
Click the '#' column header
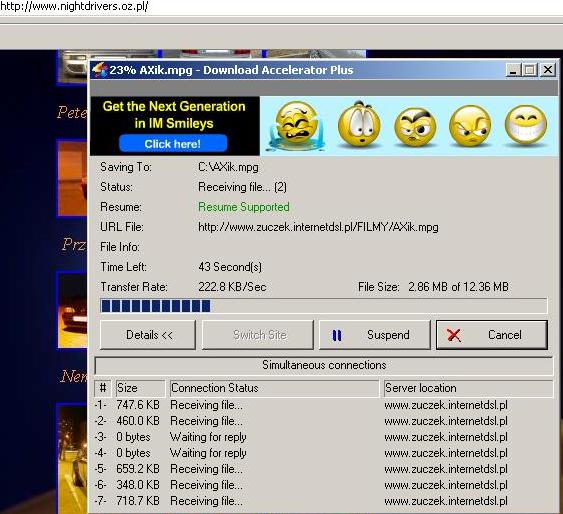(x=103, y=388)
